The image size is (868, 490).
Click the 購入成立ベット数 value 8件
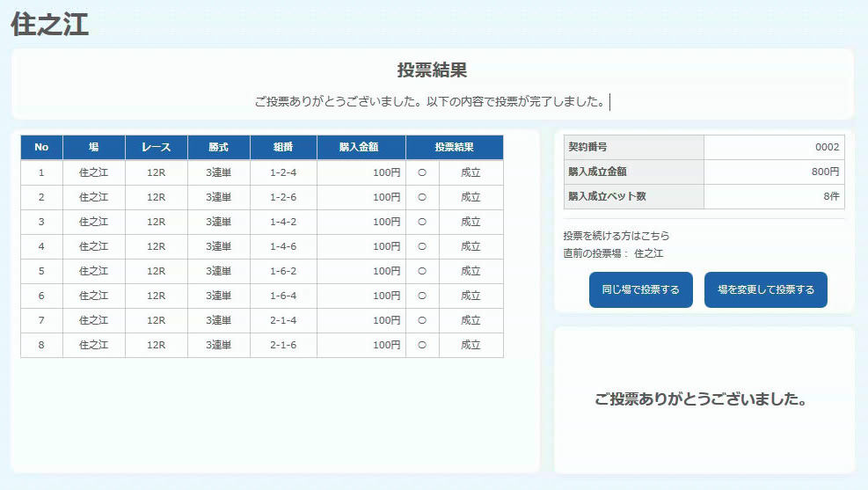click(x=831, y=196)
